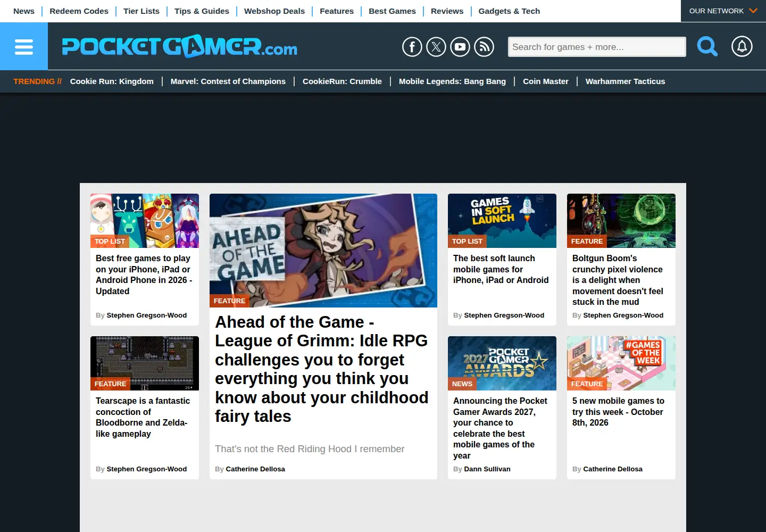View author Dann Sullivan's profile

487,469
